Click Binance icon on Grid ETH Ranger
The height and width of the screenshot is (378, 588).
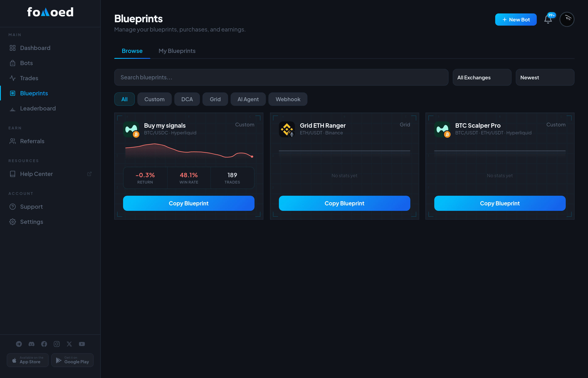pyautogui.click(x=287, y=129)
